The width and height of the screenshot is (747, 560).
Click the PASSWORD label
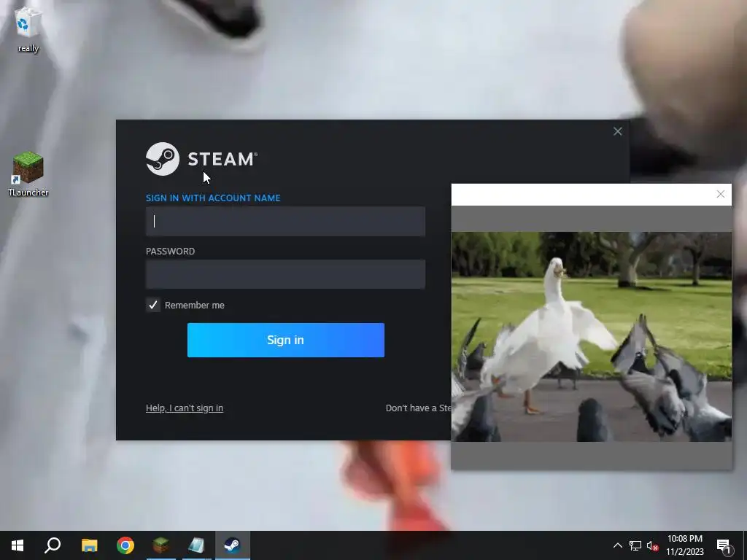click(170, 252)
